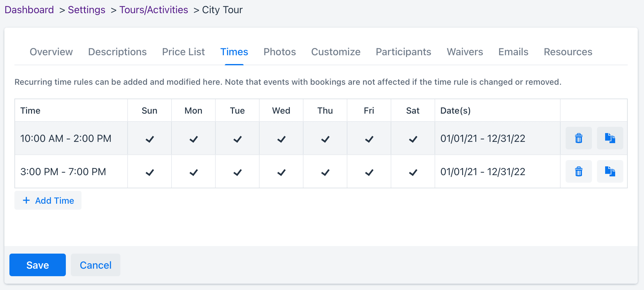The width and height of the screenshot is (644, 290).
Task: Switch to the Resources tab
Action: click(568, 52)
